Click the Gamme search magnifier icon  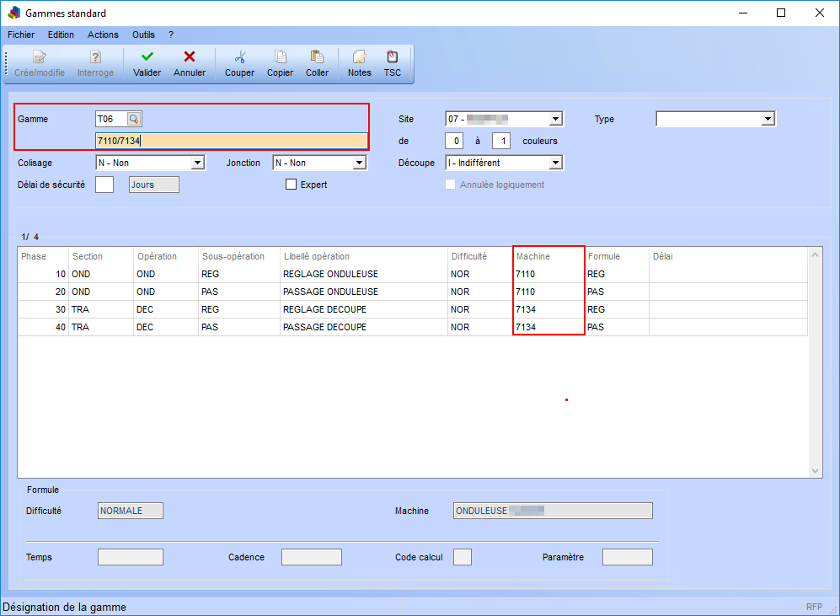click(x=134, y=119)
